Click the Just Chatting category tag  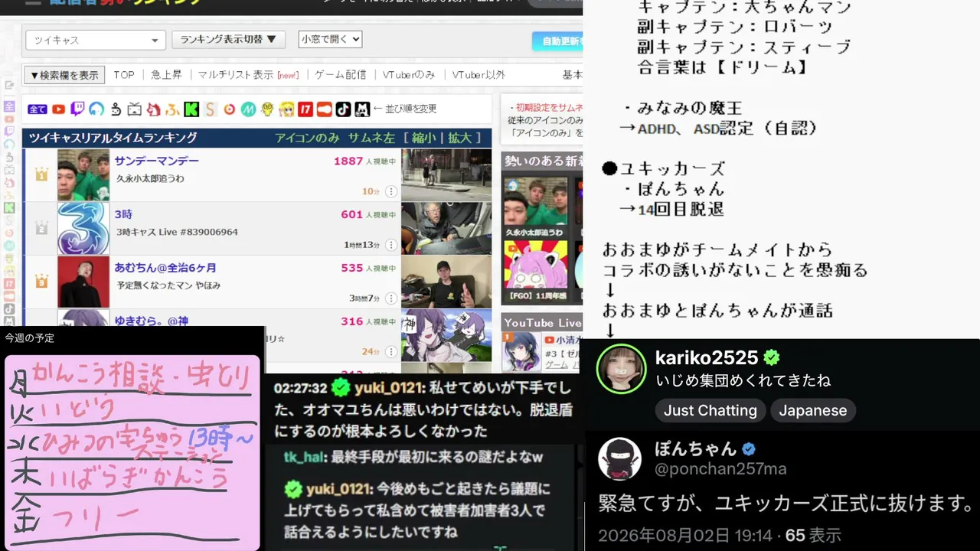[710, 410]
